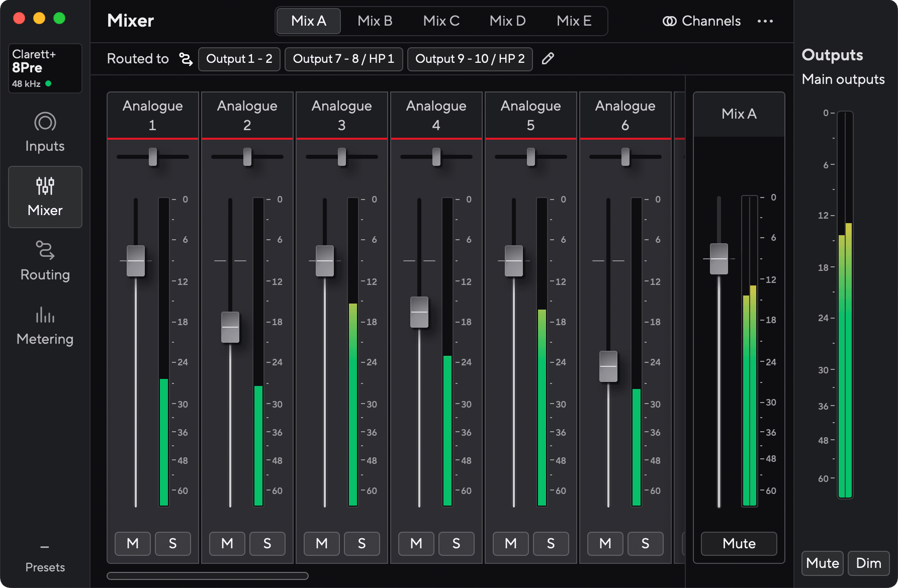Screen dimensions: 898x588
Task: Click the Analogue 4 volume fader handle
Action: (x=419, y=312)
